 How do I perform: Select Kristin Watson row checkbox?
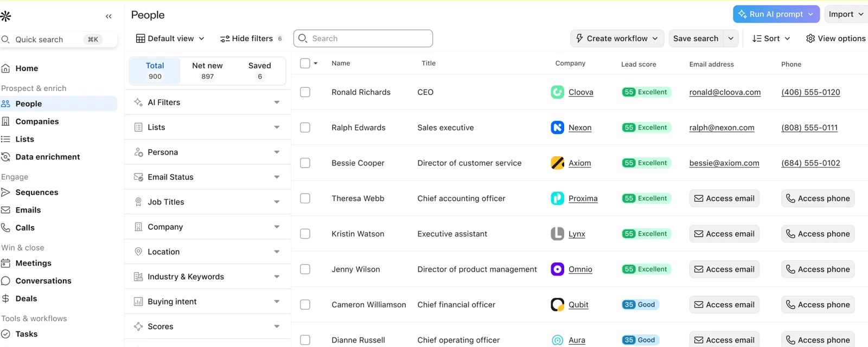click(x=305, y=234)
